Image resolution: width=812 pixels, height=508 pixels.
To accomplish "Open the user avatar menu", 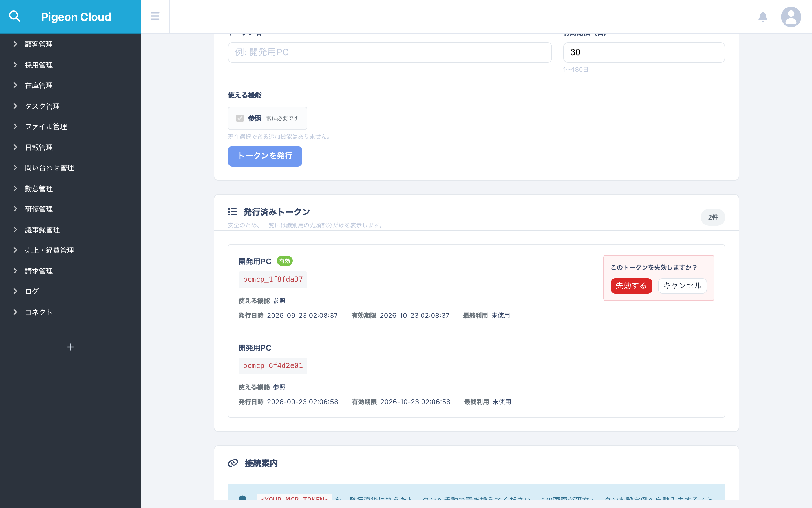I will [791, 17].
